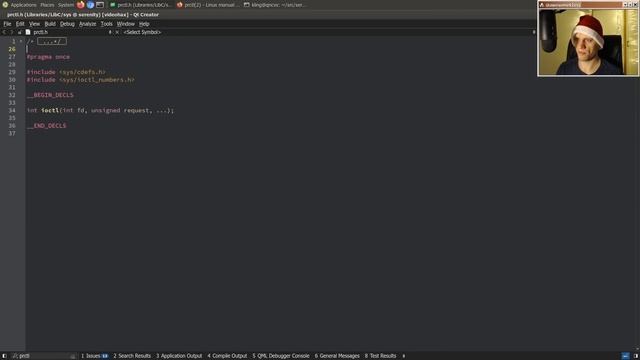The width and height of the screenshot is (640, 360).
Task: Open the Build menu
Action: click(50, 24)
